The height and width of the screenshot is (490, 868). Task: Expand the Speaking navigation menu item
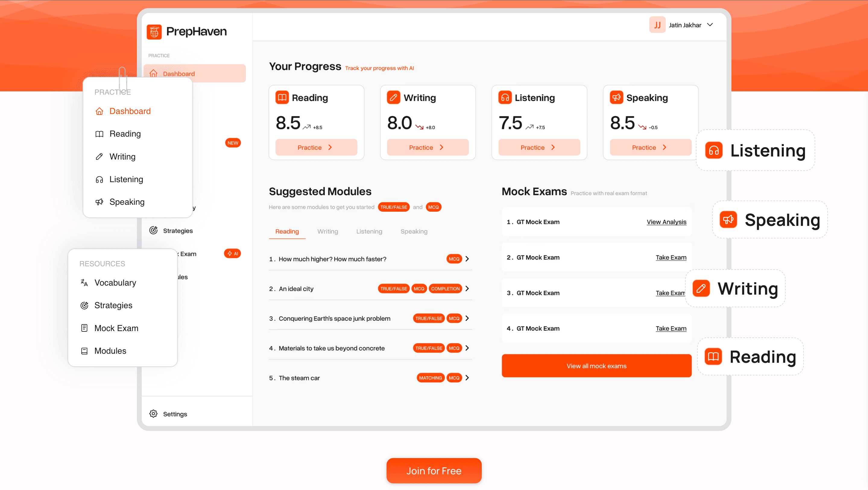point(126,201)
